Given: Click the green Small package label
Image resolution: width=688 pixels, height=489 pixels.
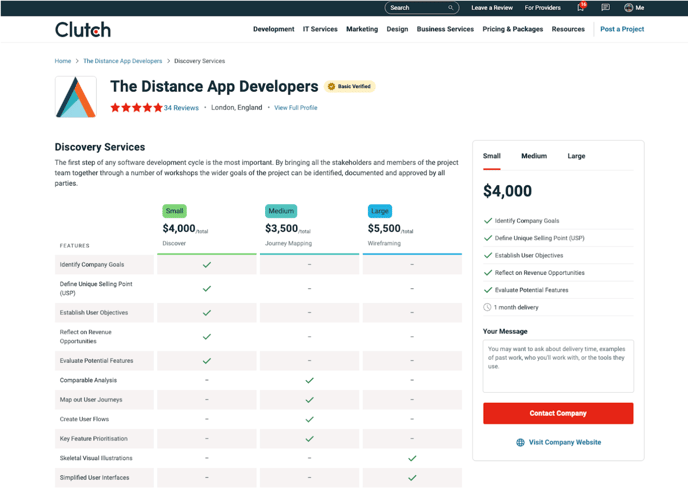Looking at the screenshot, I should 174,211.
